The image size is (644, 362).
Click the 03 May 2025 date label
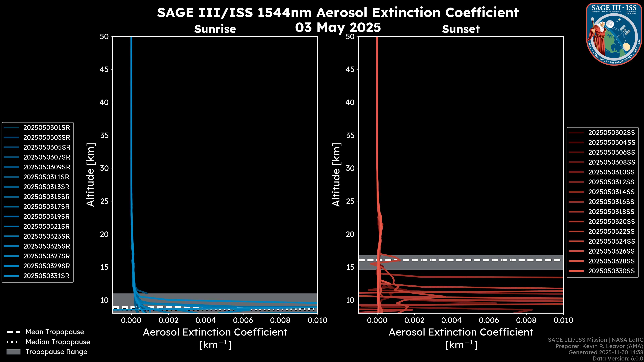click(338, 27)
